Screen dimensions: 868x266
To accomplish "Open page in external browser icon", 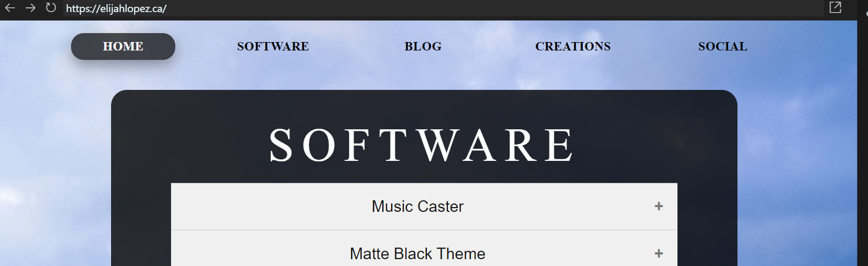I will (x=835, y=7).
